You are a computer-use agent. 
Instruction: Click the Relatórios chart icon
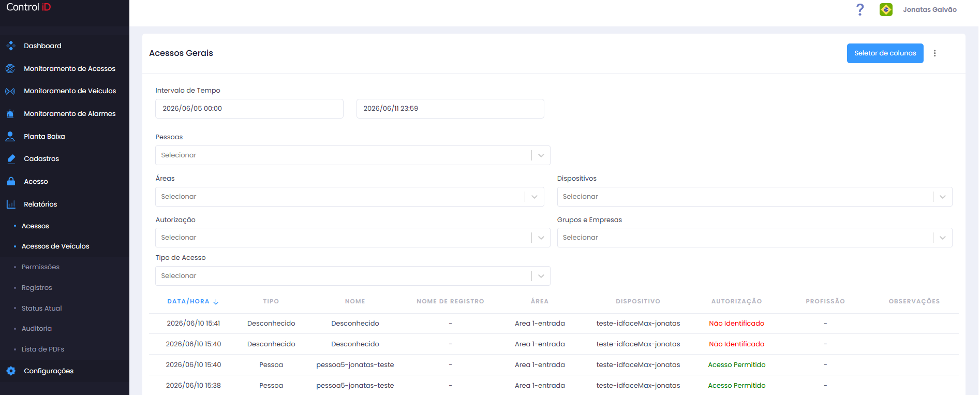[10, 204]
